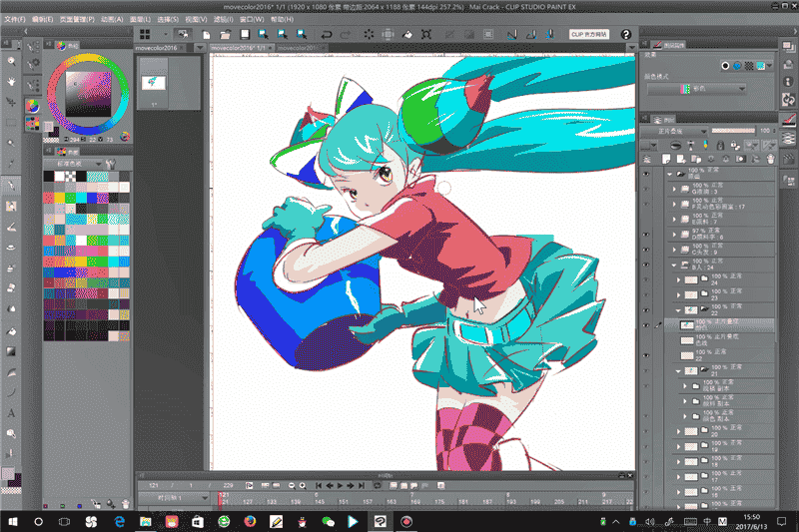Step to the previous frame in timeline

330,486
